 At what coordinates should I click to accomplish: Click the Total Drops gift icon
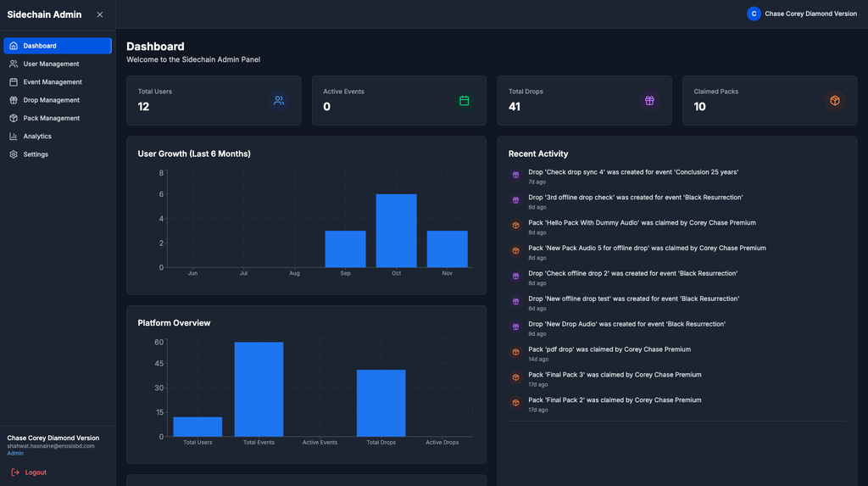pyautogui.click(x=649, y=100)
